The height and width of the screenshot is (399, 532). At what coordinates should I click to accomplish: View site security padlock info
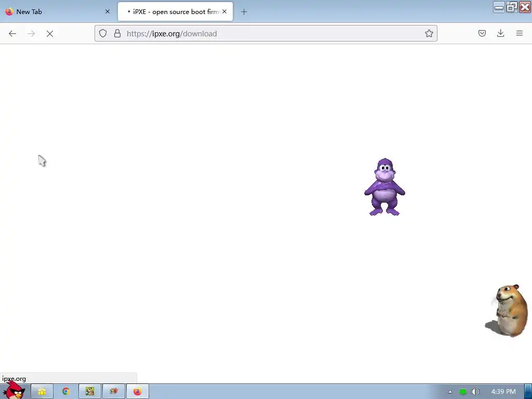[x=117, y=33]
